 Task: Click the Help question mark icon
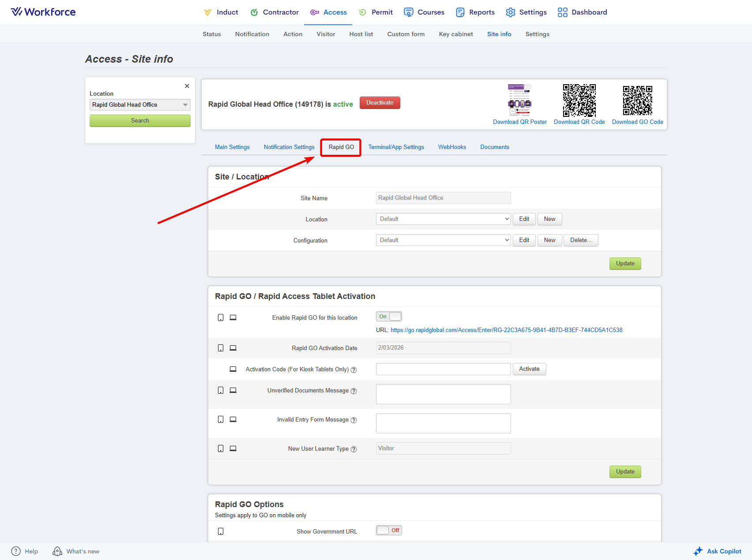tap(16, 551)
